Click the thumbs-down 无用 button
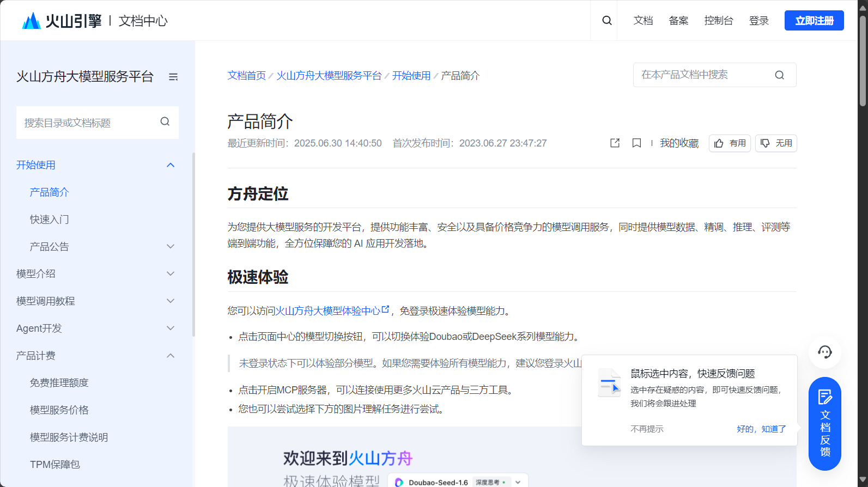The image size is (868, 487). point(776,143)
